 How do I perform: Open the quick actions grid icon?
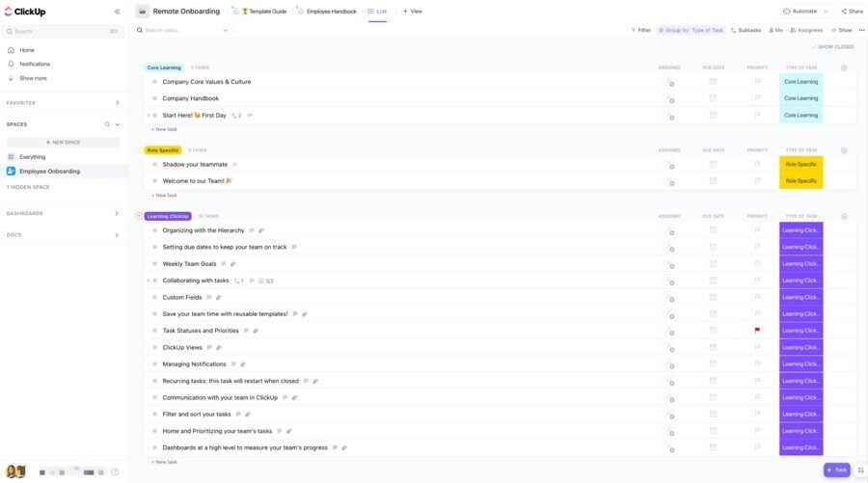click(861, 470)
